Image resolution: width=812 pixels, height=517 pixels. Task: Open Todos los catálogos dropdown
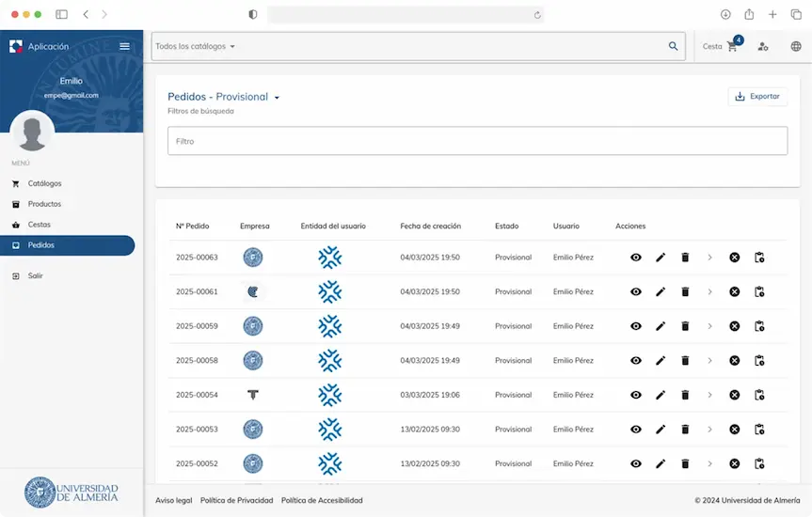tap(195, 46)
